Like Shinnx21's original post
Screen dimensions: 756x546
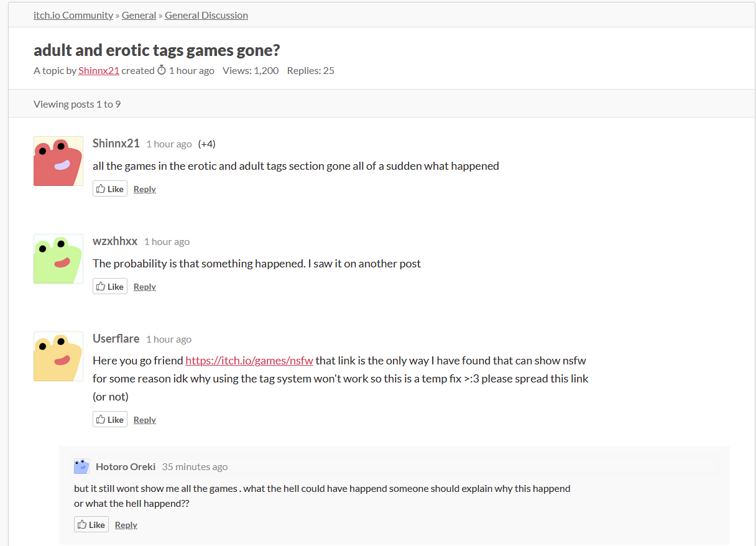(110, 189)
